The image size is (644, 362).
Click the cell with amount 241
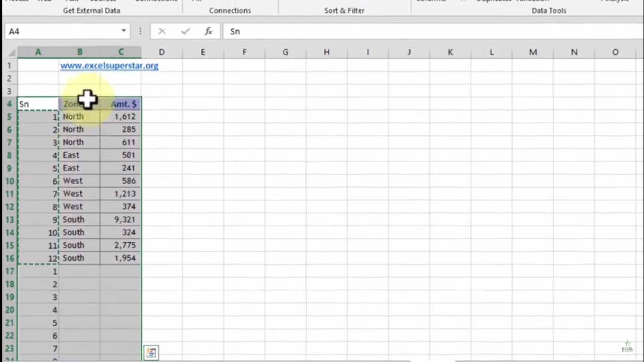click(x=121, y=168)
